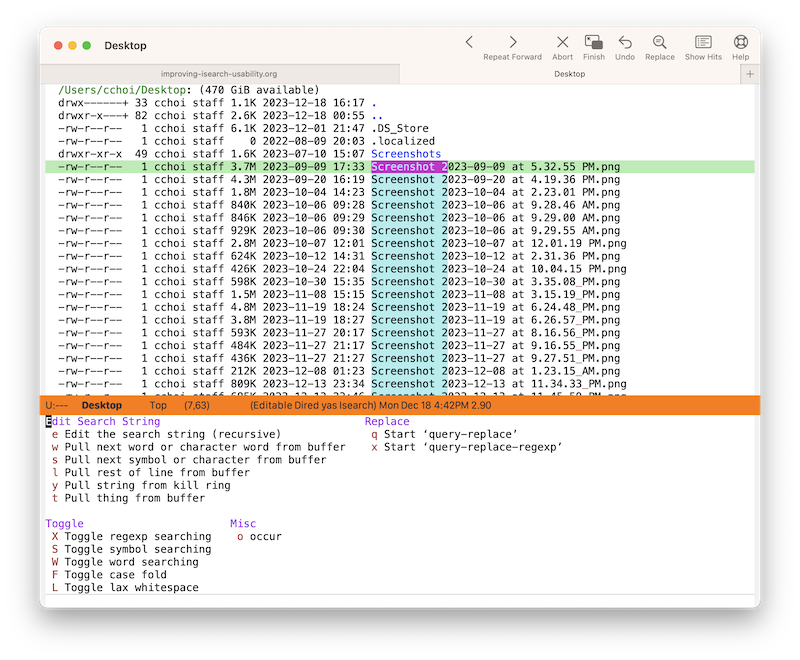Select 'Pull thing from buffer'

click(128, 498)
